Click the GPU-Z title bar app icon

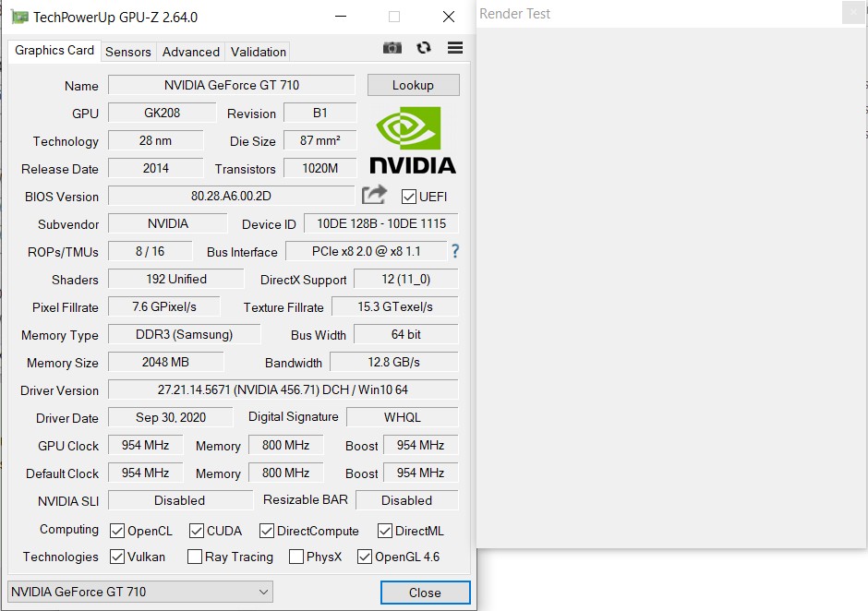[19, 17]
